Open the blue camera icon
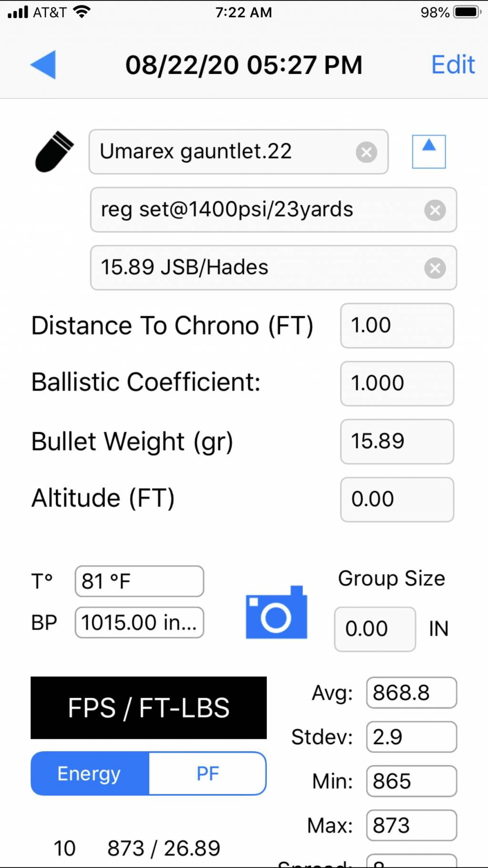The height and width of the screenshot is (868, 488). coord(276,612)
